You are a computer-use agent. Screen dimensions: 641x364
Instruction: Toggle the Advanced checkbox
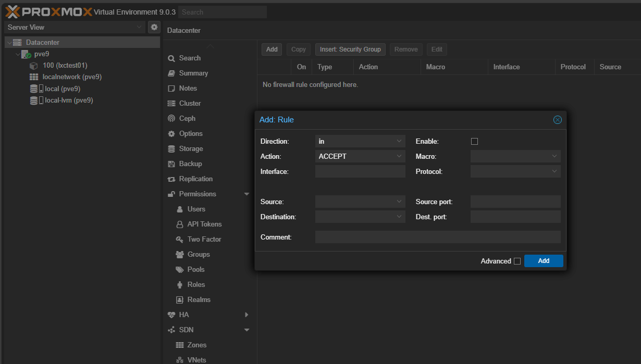pyautogui.click(x=517, y=261)
